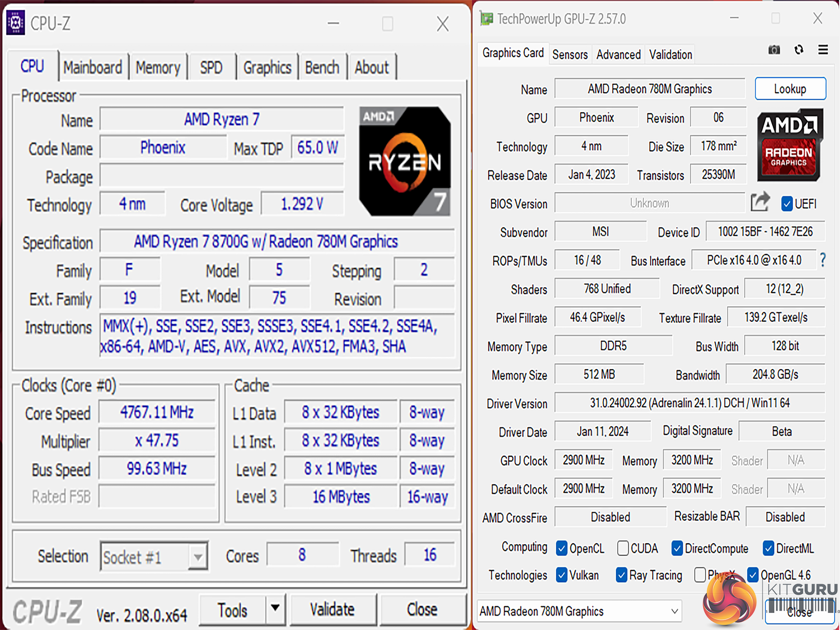Click the Lookup button
Screen dimensions: 840x630
point(790,89)
